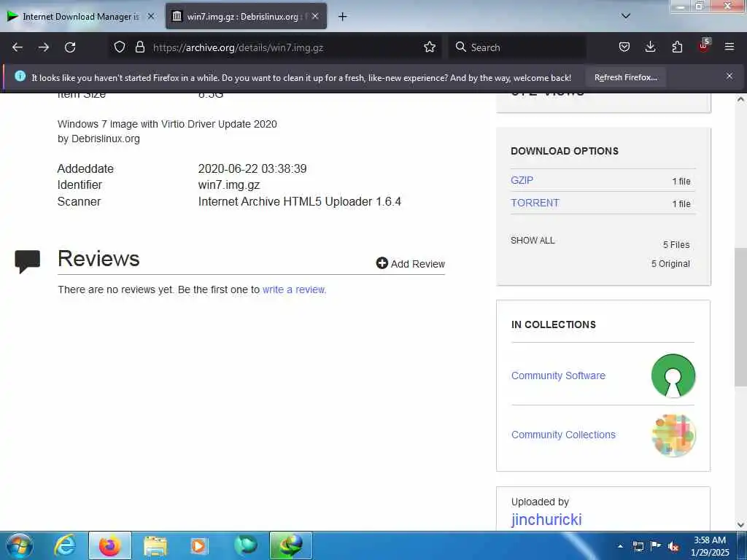Click the page scrollbar thumb

[740, 316]
